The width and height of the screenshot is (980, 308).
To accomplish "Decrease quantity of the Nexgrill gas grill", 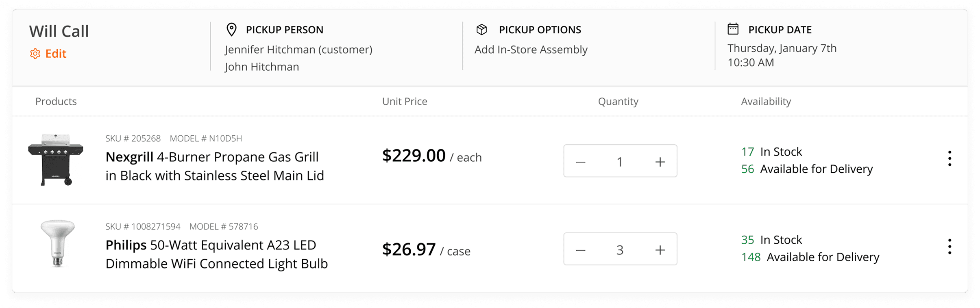I will pyautogui.click(x=581, y=162).
